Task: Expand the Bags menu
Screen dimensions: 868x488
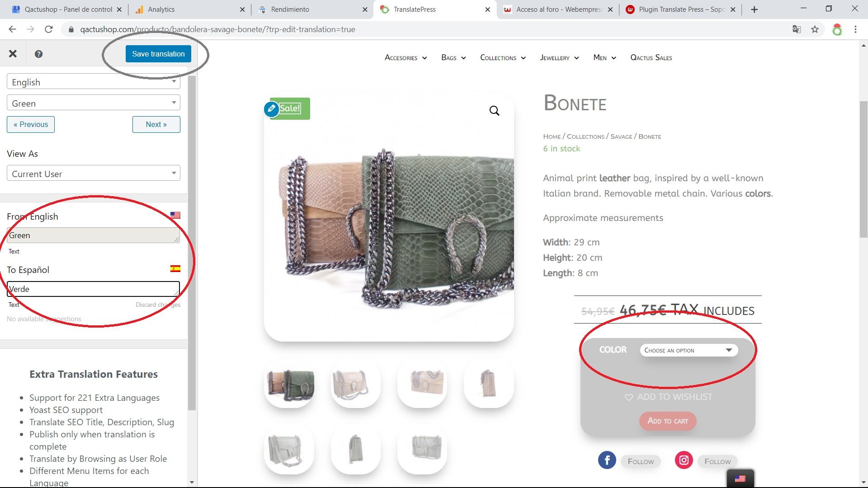Action: (x=453, y=58)
